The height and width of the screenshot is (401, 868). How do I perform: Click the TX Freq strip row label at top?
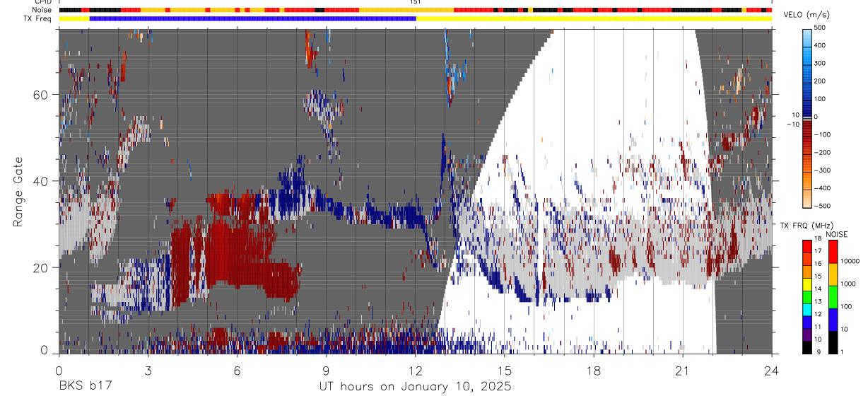37,18
